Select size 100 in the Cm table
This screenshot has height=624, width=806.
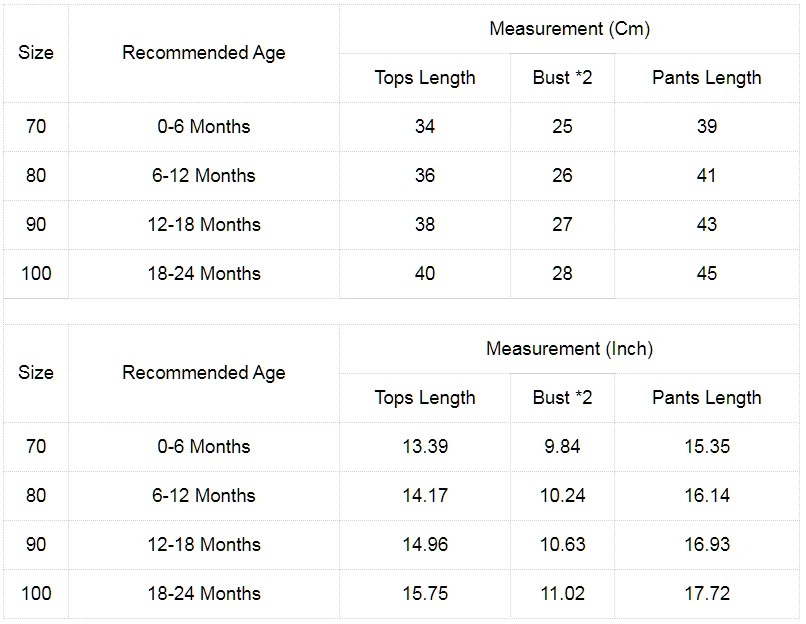pos(36,273)
